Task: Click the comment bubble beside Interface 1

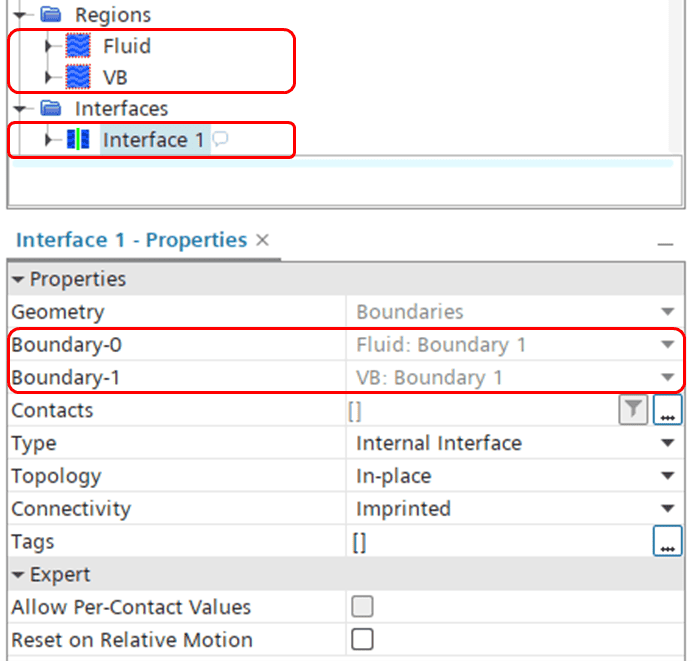Action: (221, 140)
